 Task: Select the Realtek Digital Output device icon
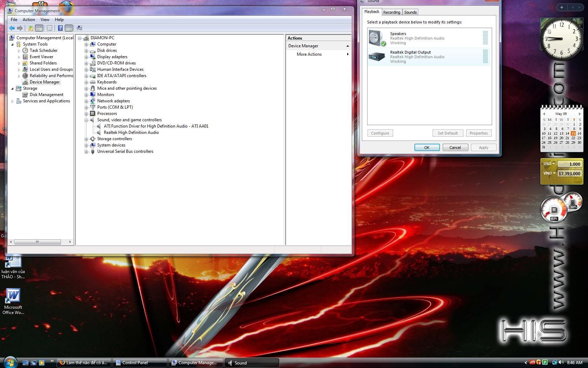click(x=377, y=57)
